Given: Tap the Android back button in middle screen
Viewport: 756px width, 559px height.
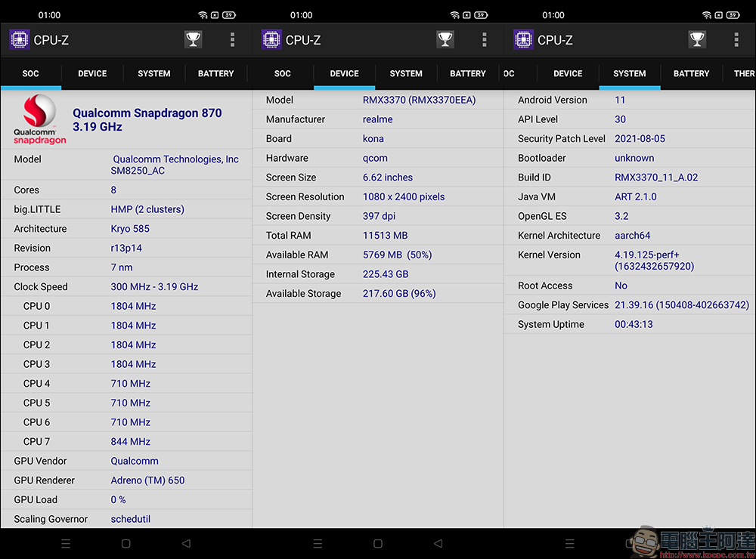Looking at the screenshot, I should [438, 544].
